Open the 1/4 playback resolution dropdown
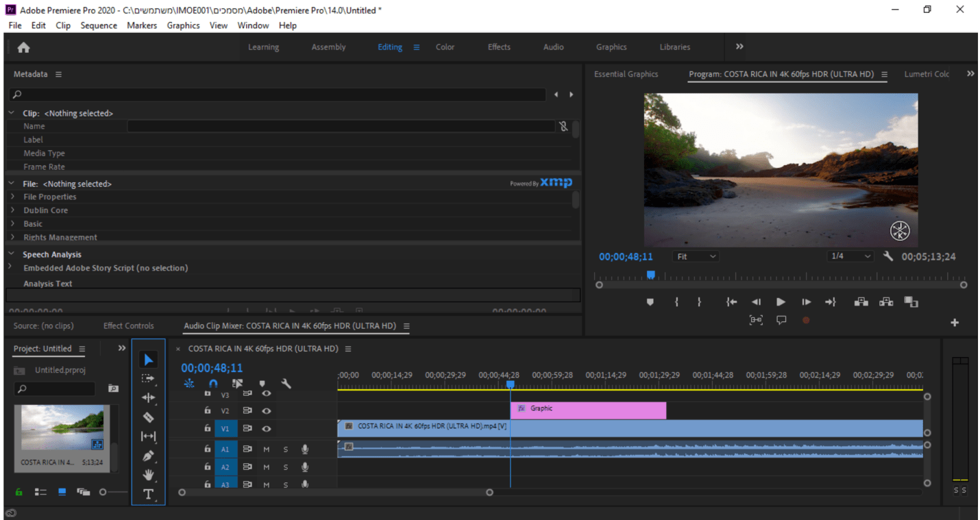This screenshot has height=520, width=980. point(850,256)
